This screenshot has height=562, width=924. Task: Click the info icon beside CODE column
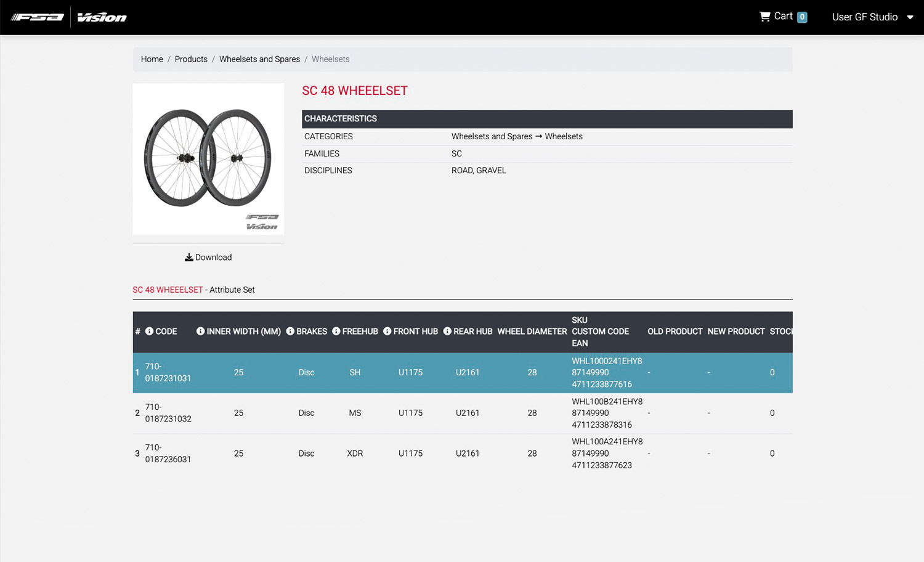coord(149,332)
